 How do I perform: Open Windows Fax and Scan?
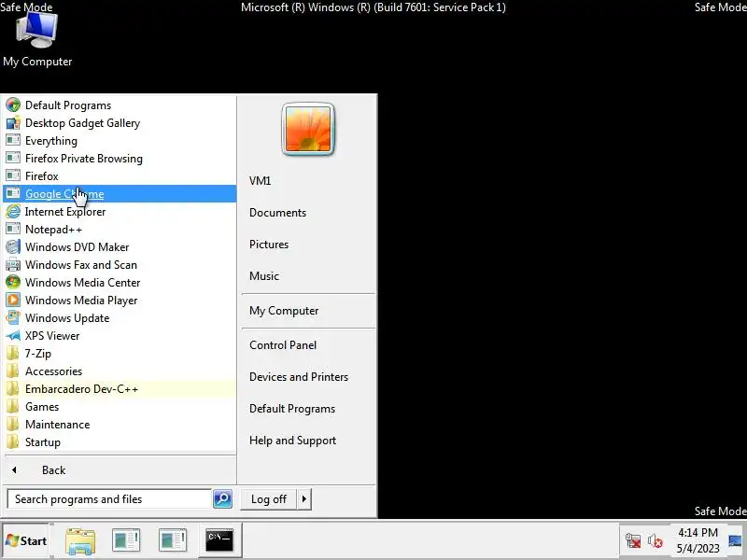click(120, 264)
